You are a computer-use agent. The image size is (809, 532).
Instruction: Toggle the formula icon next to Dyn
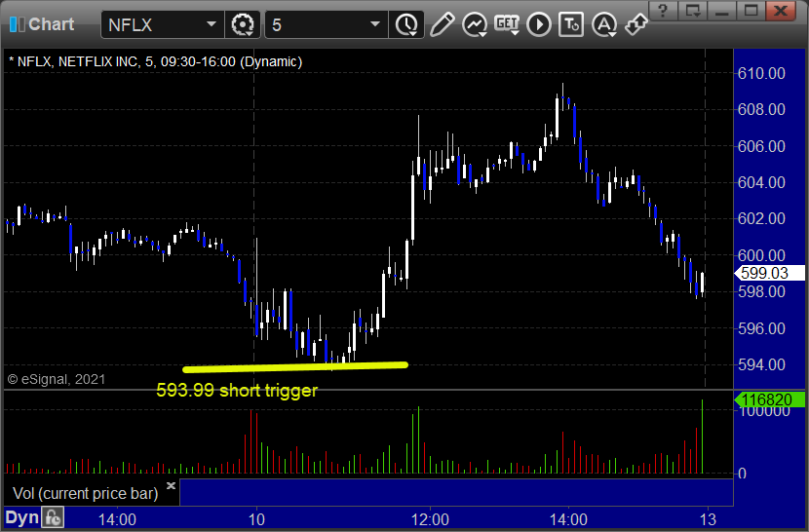[x=54, y=517]
